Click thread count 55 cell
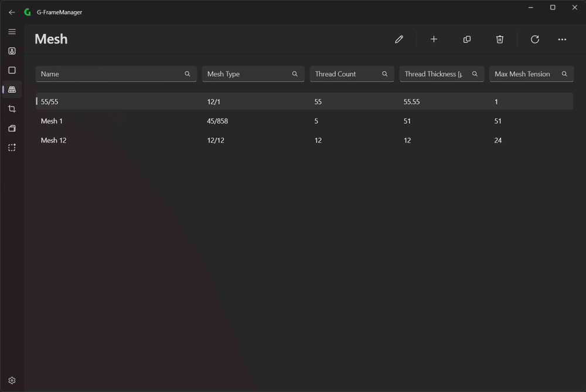This screenshot has height=392, width=586. click(318, 101)
